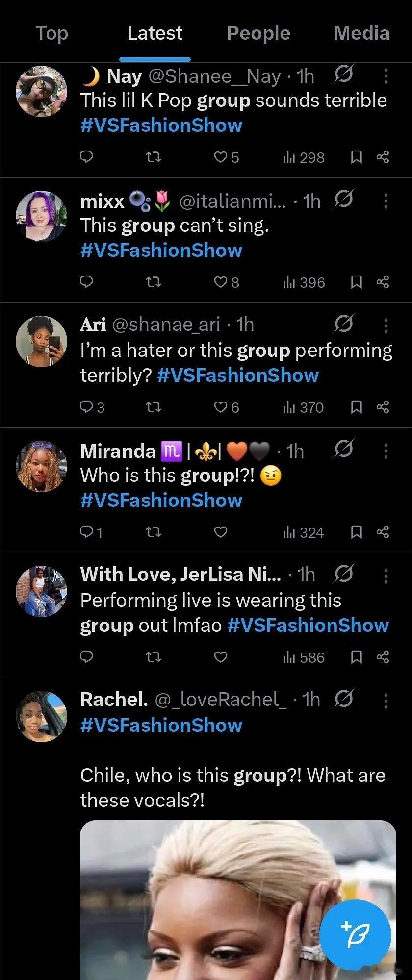The height and width of the screenshot is (980, 412).
Task: Like Miranda's "Who is this group" tweet
Action: point(221,532)
